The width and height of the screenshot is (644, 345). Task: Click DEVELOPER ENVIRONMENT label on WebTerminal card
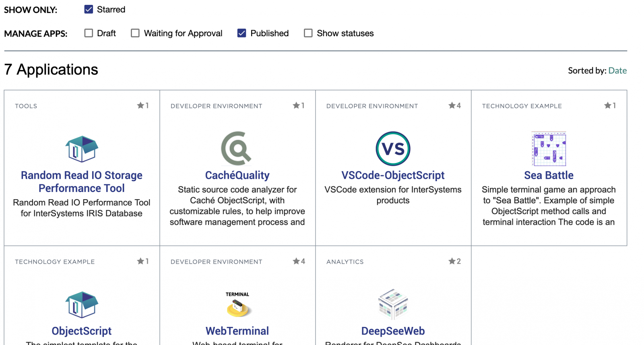click(216, 262)
